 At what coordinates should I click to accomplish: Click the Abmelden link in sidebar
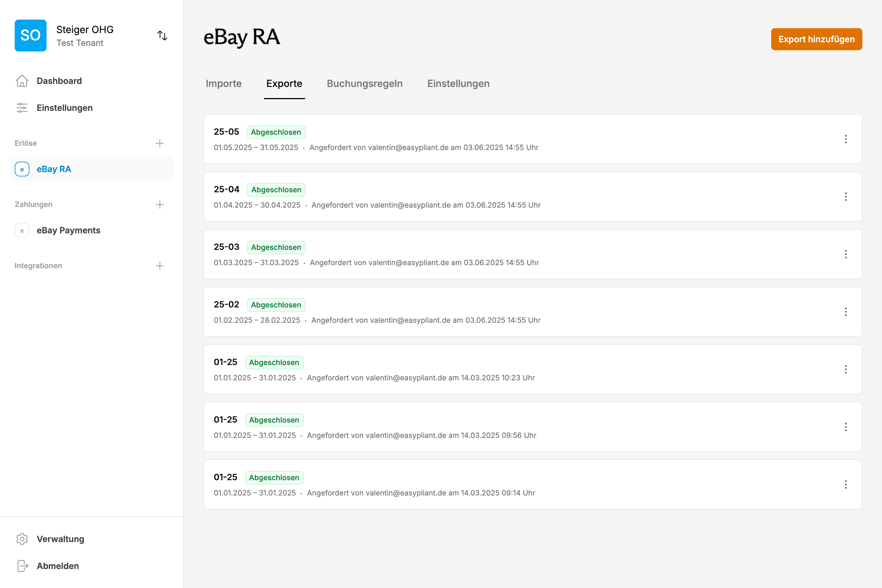click(x=57, y=566)
